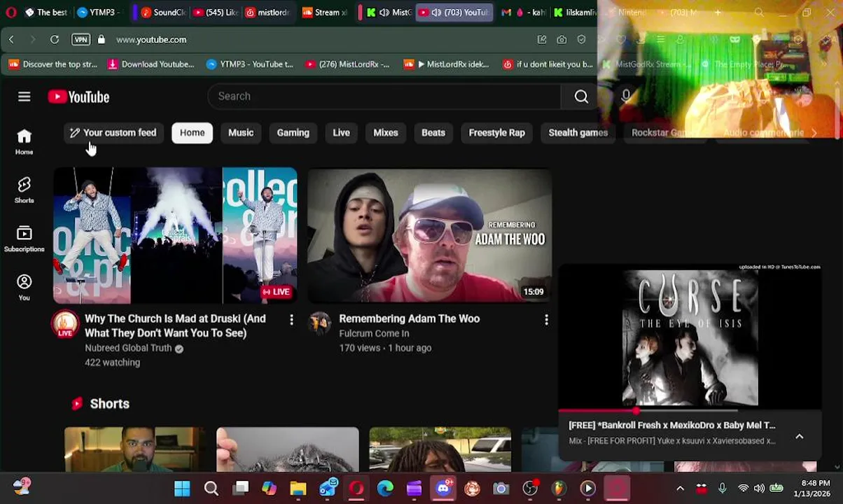Open Discover the top str... bookmark
Image resolution: width=843 pixels, height=504 pixels.
(x=53, y=64)
